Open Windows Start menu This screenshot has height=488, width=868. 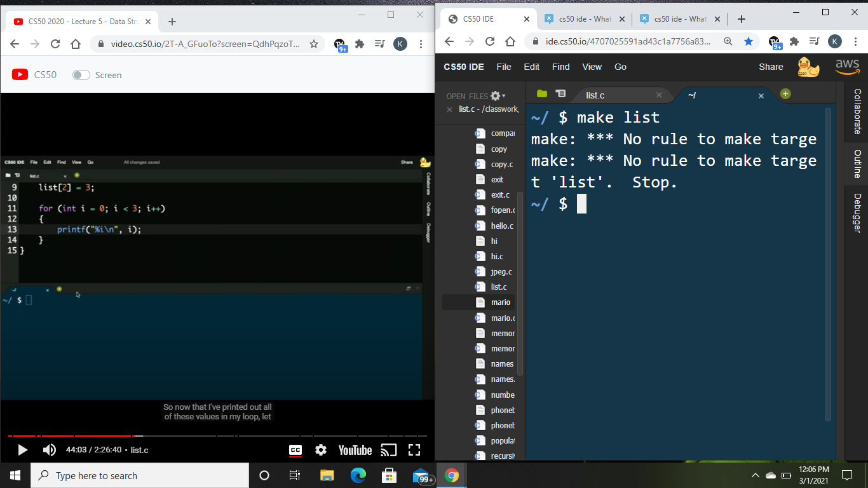click(x=15, y=475)
